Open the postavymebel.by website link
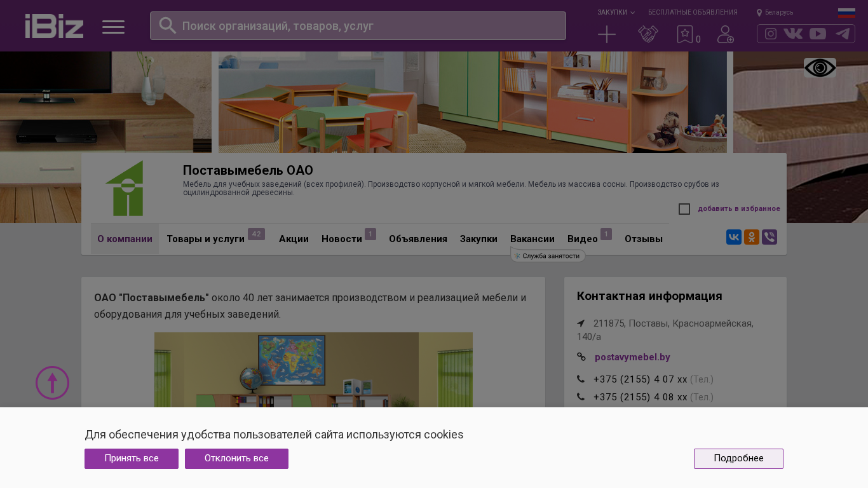Screen dimensions: 868x488 click(x=632, y=357)
